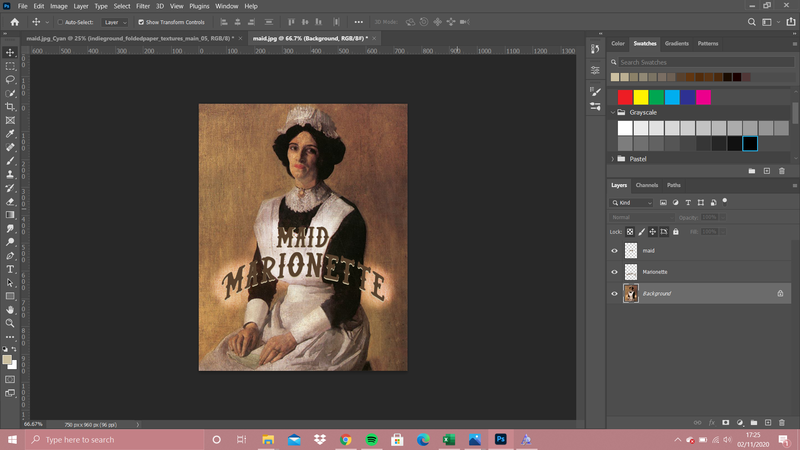The image size is (800, 450).
Task: Select the Eyedropper tool
Action: pyautogui.click(x=10, y=134)
